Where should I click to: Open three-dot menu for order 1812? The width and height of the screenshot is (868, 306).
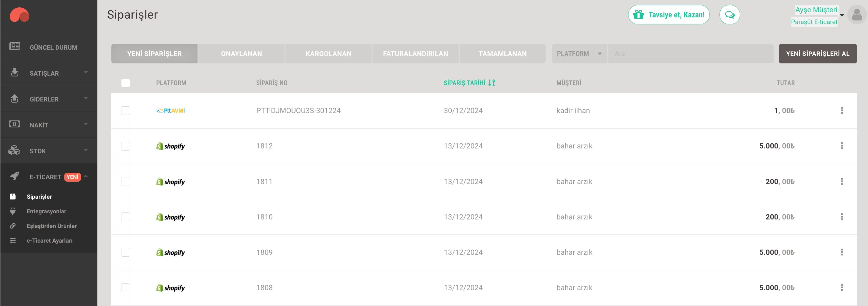click(842, 146)
